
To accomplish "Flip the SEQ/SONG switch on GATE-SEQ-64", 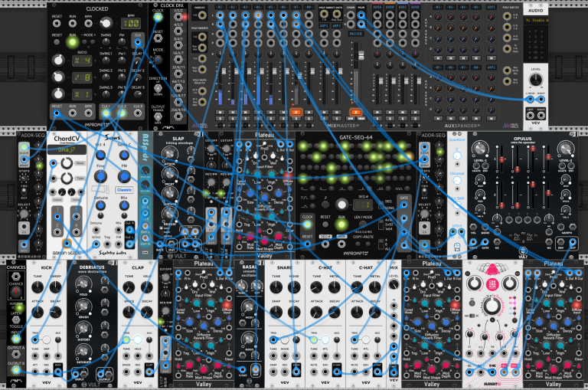I will click(380, 205).
